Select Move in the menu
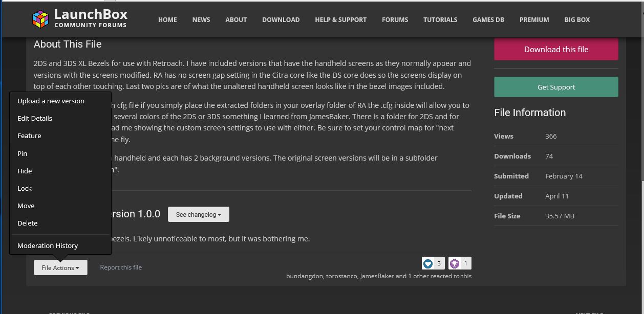 (26, 206)
